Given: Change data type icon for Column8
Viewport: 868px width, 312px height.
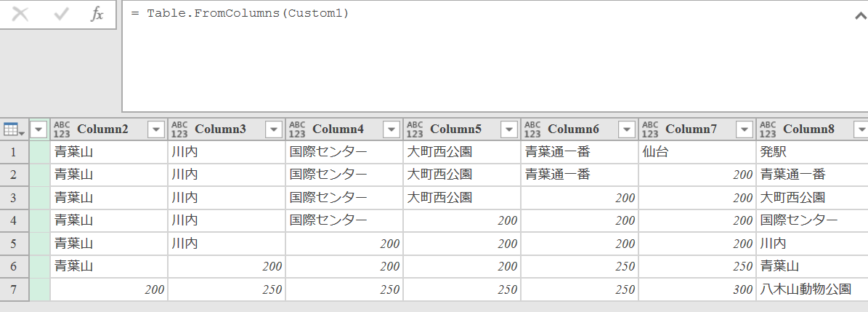Looking at the screenshot, I should coord(768,129).
